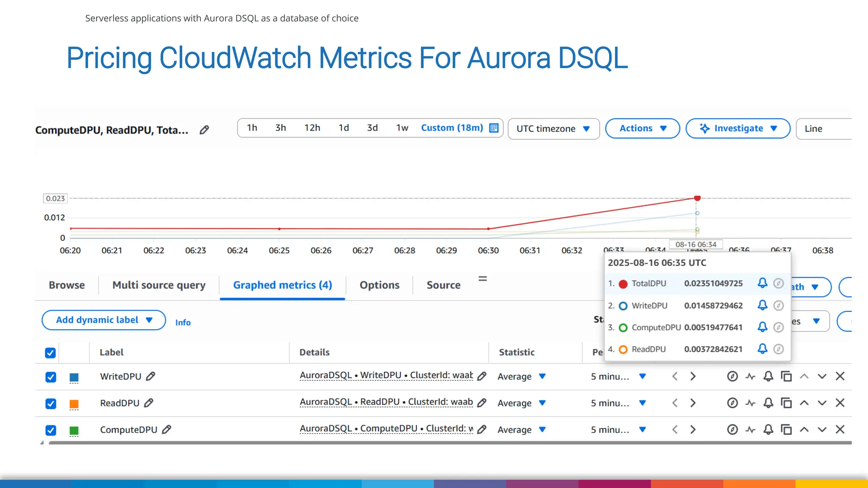The width and height of the screenshot is (868, 488).
Task: Edit ComputeDPU details with pencil icon
Action: point(482,430)
